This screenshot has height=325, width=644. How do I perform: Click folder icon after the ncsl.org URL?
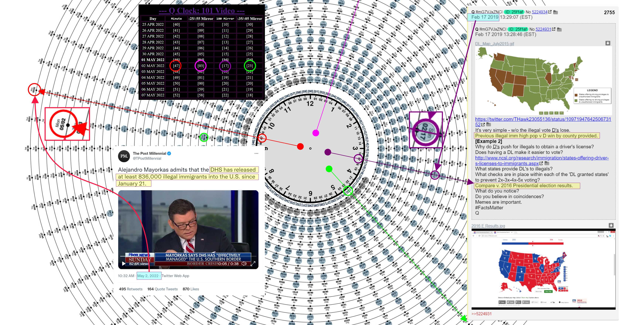pyautogui.click(x=547, y=163)
